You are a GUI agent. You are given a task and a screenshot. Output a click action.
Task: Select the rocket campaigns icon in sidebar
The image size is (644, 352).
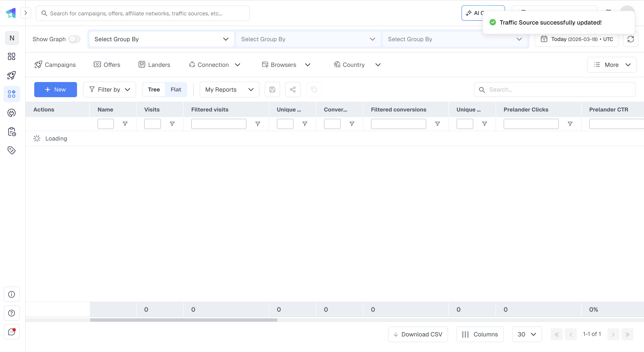pyautogui.click(x=12, y=75)
